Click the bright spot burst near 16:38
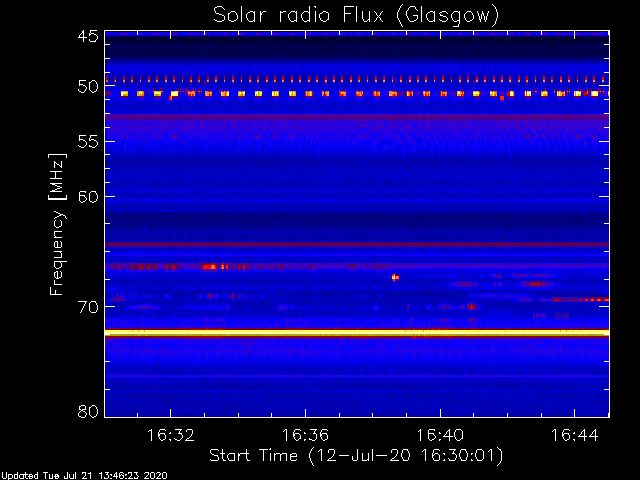This screenshot has width=640, height=480. click(x=395, y=278)
